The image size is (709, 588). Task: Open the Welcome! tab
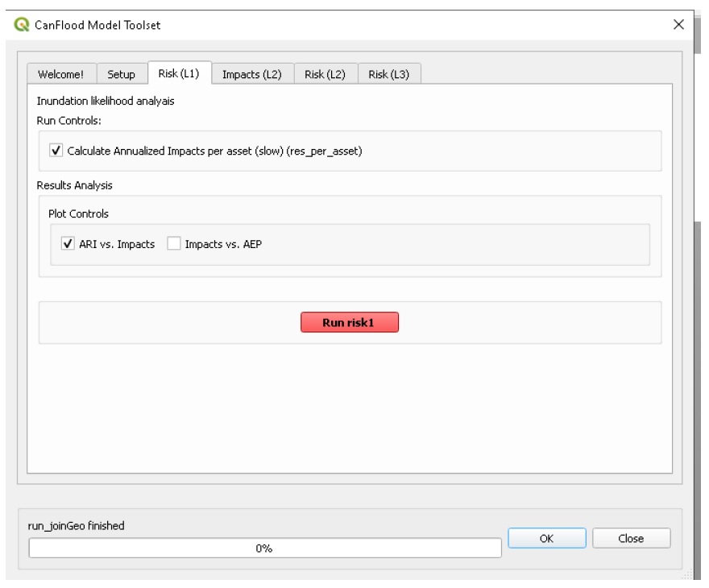pos(61,74)
